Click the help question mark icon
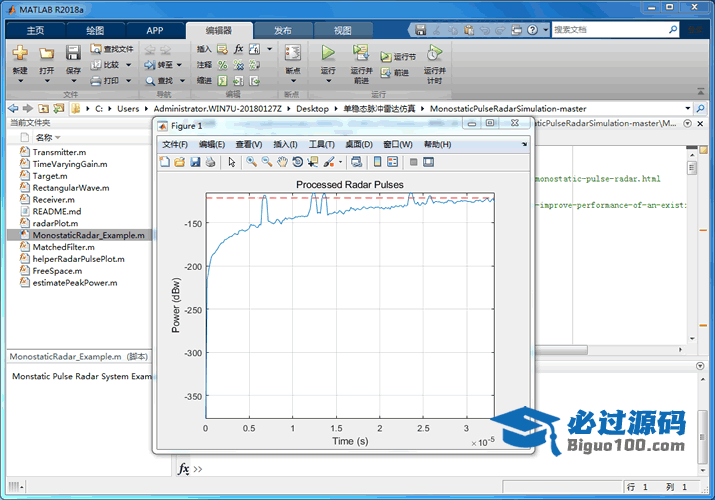 pyautogui.click(x=532, y=30)
